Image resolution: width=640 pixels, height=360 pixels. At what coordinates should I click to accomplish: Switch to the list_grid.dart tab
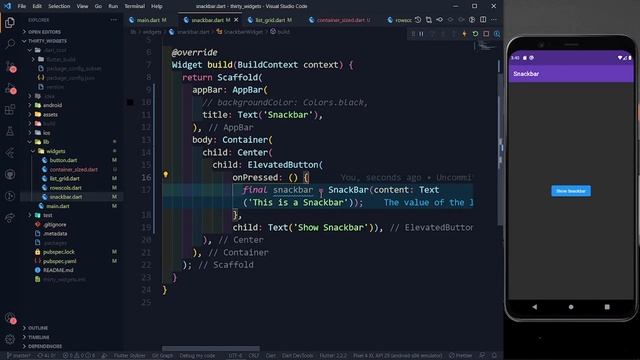270,20
